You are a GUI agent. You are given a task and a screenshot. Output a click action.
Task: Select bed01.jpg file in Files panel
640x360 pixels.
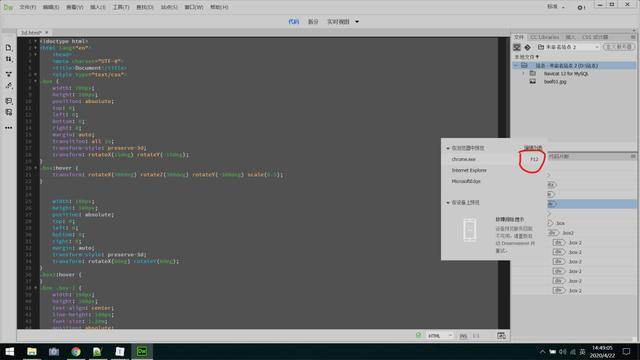(555, 82)
